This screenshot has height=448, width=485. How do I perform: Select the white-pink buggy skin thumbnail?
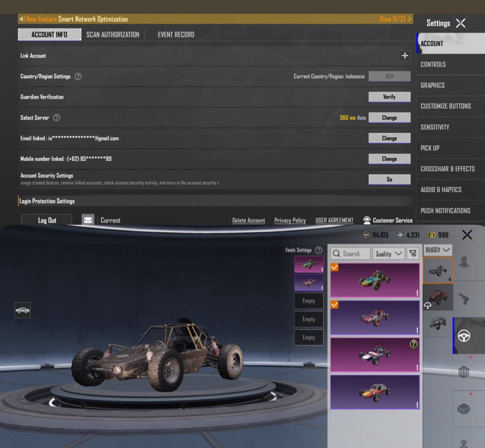[375, 355]
